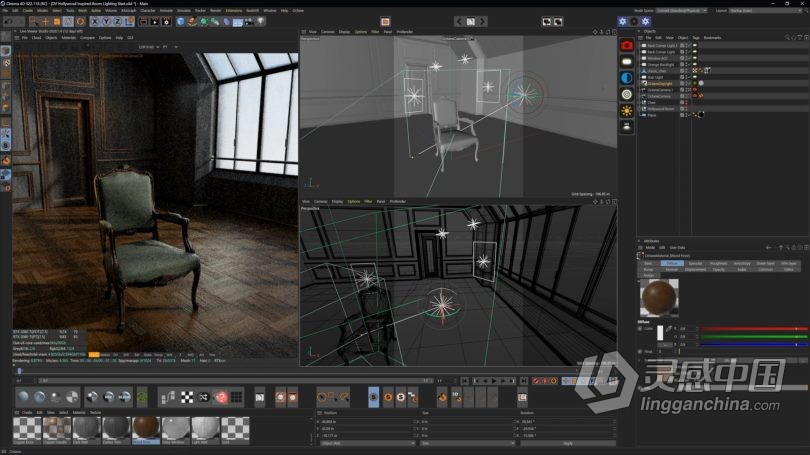Select the OctaneDaylight object
This screenshot has width=810, height=455.
pos(660,84)
